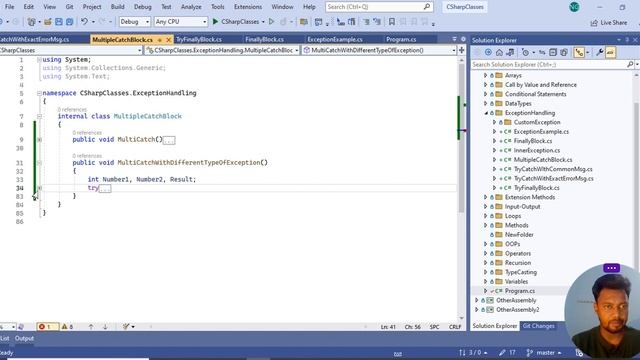This screenshot has height=360, width=640.
Task: Click the bookmark icon in the toolbar
Action: tap(392, 22)
